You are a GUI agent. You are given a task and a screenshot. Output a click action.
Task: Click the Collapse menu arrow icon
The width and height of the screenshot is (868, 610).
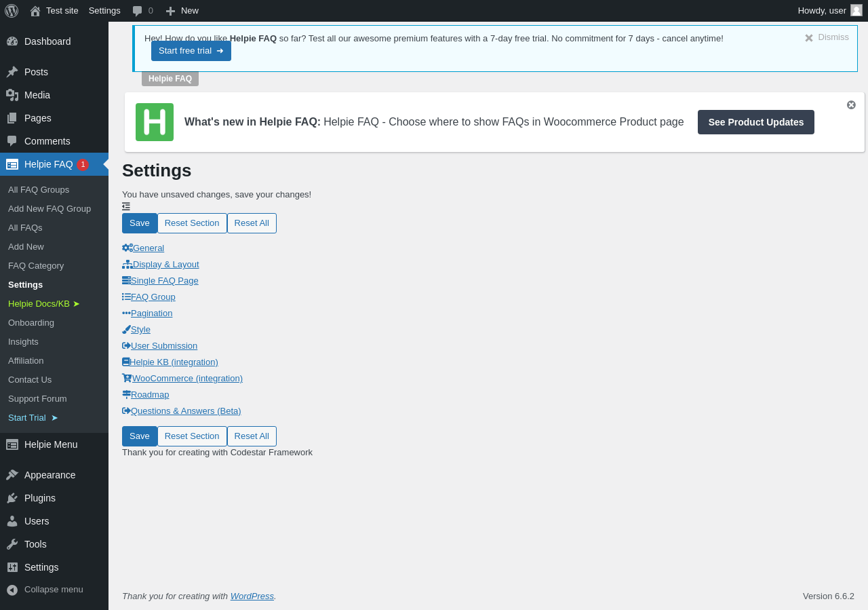12,590
